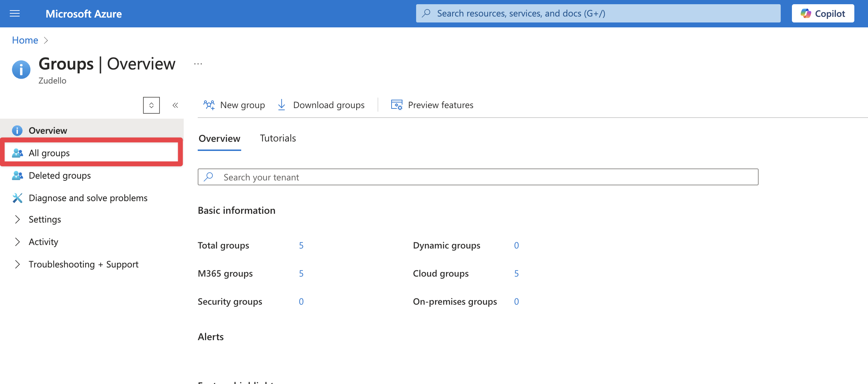The width and height of the screenshot is (868, 384).
Task: Switch to the Tutorials tab
Action: 278,138
